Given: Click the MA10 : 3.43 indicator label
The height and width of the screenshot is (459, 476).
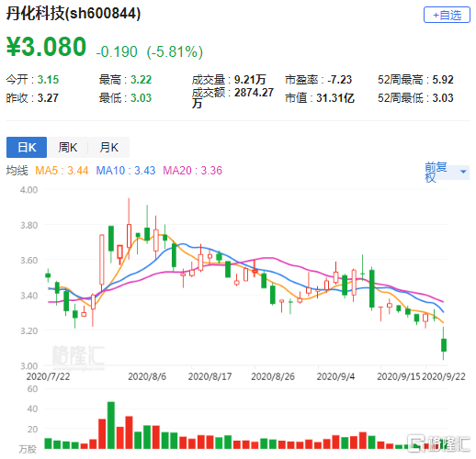Looking at the screenshot, I should [126, 170].
